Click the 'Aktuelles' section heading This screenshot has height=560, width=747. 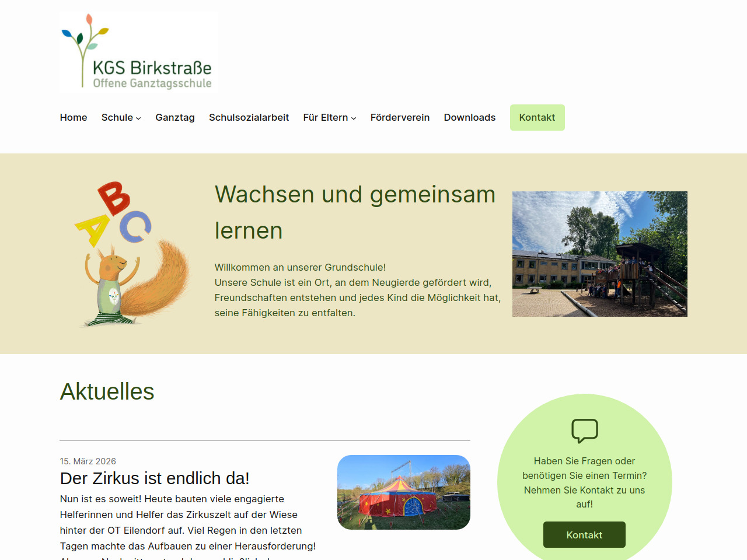(107, 391)
